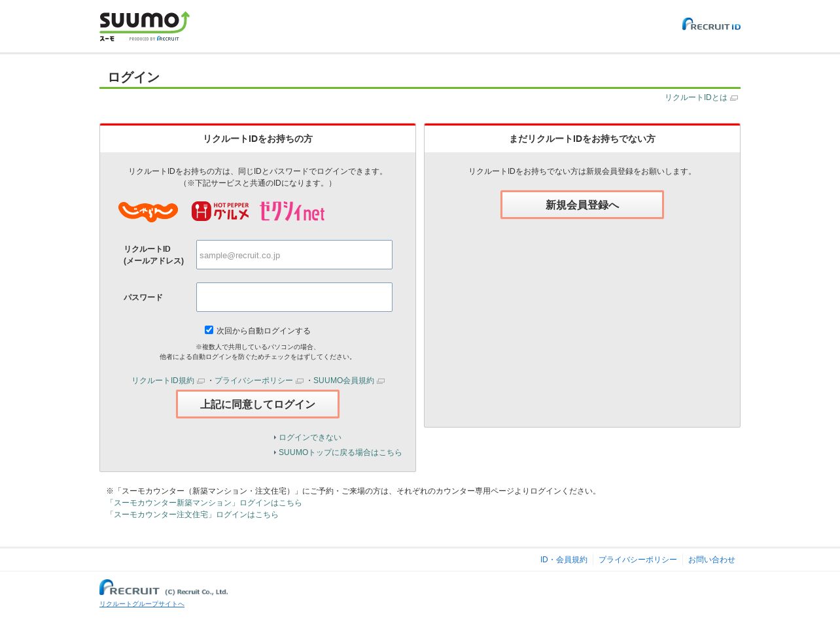Image resolution: width=840 pixels, height=627 pixels.
Task: Click the SUUMO logo in the header
Action: [x=145, y=26]
